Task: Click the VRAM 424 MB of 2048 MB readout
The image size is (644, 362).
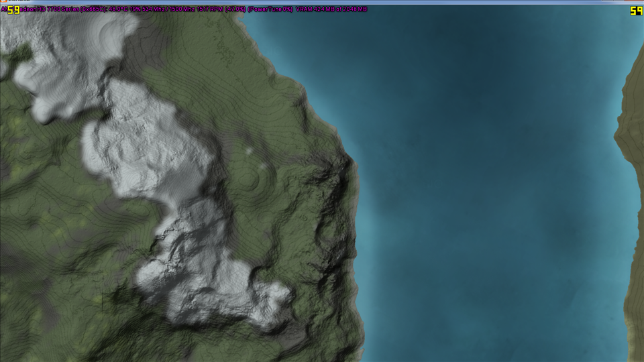Action: (331, 9)
